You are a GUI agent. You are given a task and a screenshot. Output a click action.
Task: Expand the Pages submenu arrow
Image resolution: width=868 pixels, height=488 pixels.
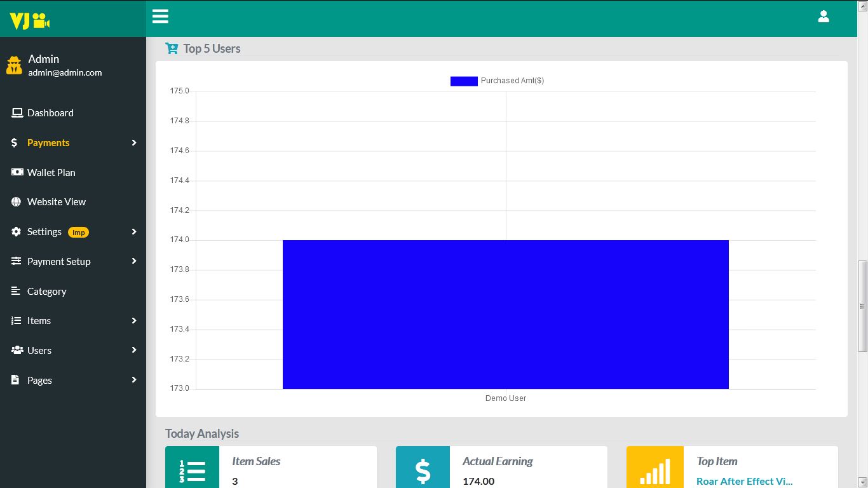click(134, 380)
